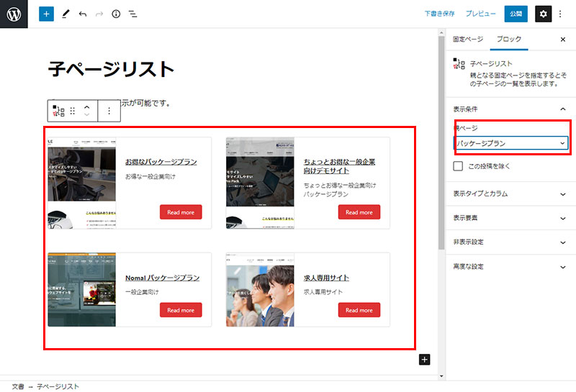Open the top-right options kebab menu

[x=561, y=14]
